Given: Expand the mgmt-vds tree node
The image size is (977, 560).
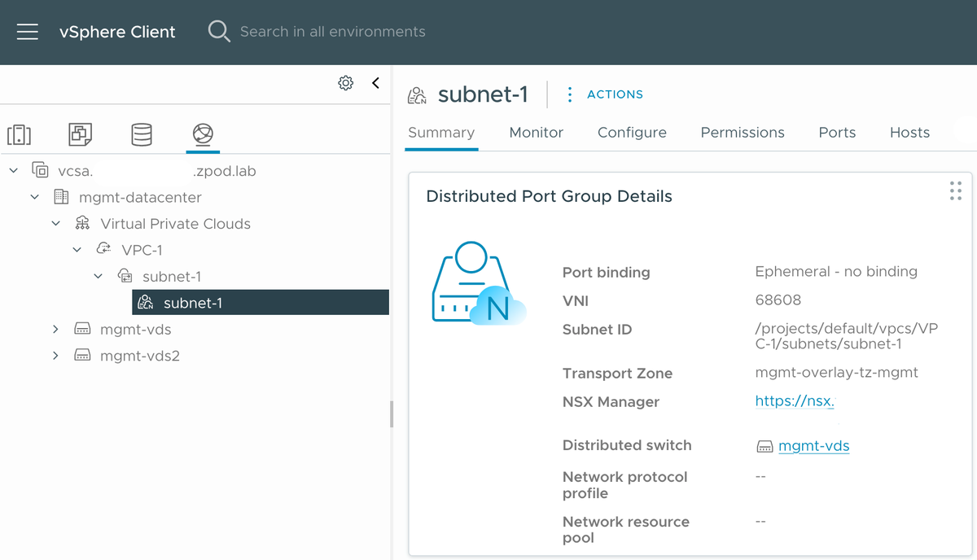Looking at the screenshot, I should pyautogui.click(x=55, y=330).
